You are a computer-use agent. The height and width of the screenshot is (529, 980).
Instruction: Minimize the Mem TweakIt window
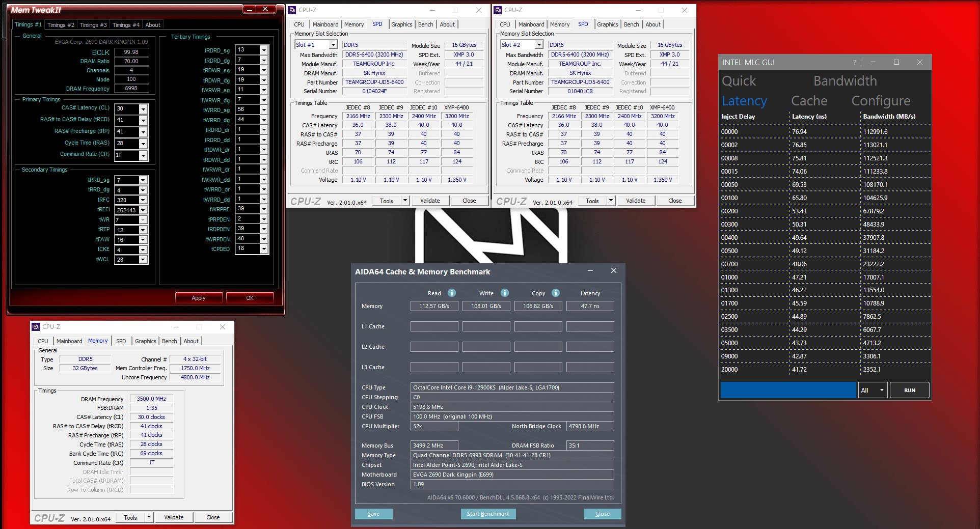point(250,9)
